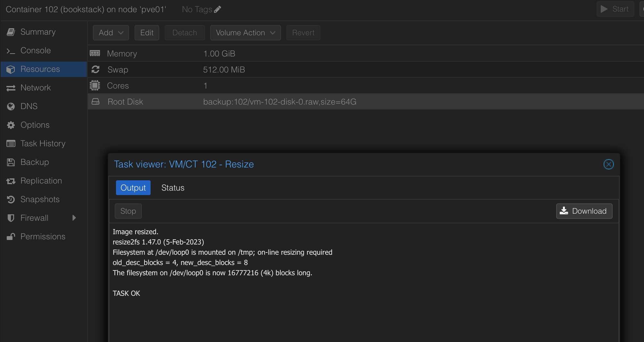Click the pencil icon to edit tags

click(x=218, y=9)
